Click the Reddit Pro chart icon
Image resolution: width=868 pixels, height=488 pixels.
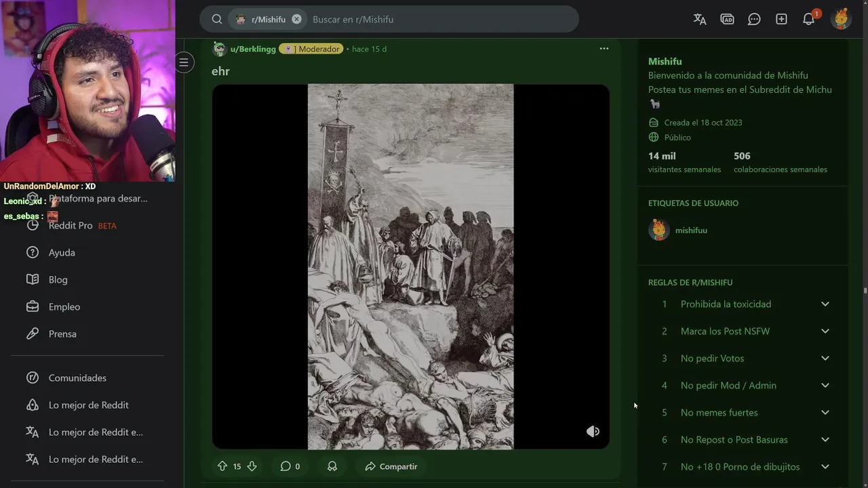(32, 225)
